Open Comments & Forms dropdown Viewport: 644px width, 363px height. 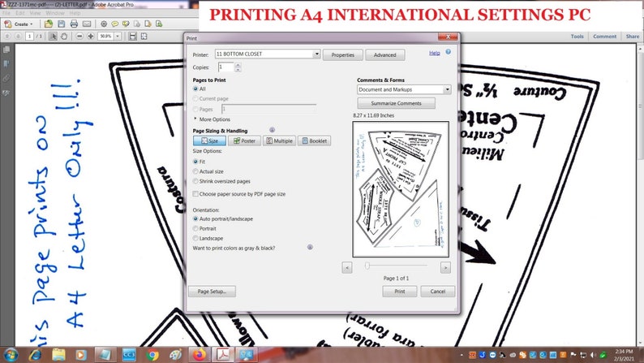404,89
